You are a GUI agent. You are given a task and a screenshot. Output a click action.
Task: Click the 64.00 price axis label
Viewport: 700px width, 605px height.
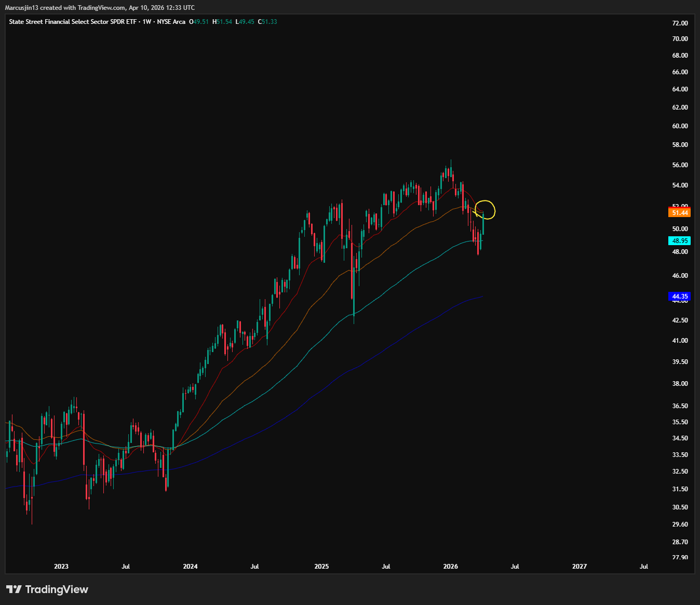[x=680, y=89]
